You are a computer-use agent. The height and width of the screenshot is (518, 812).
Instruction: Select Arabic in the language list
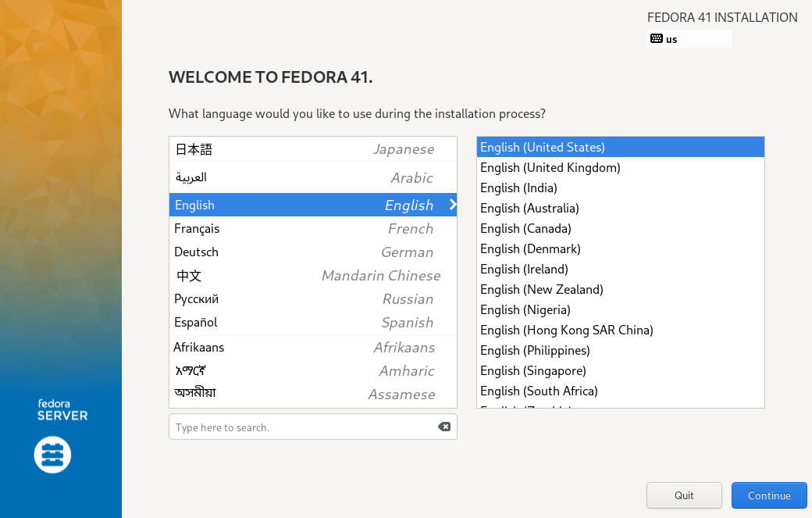point(313,177)
